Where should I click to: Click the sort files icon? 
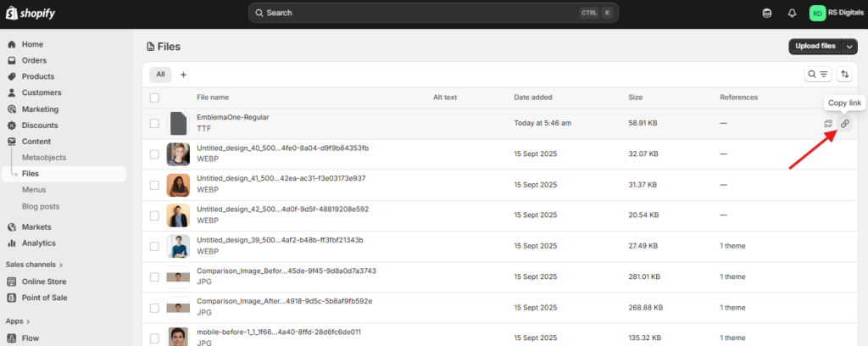[x=844, y=75]
